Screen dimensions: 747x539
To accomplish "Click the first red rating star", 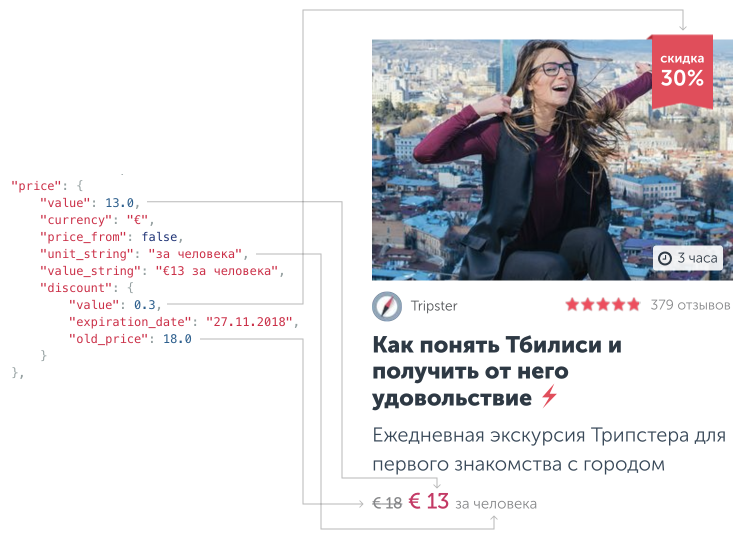I will pos(572,305).
